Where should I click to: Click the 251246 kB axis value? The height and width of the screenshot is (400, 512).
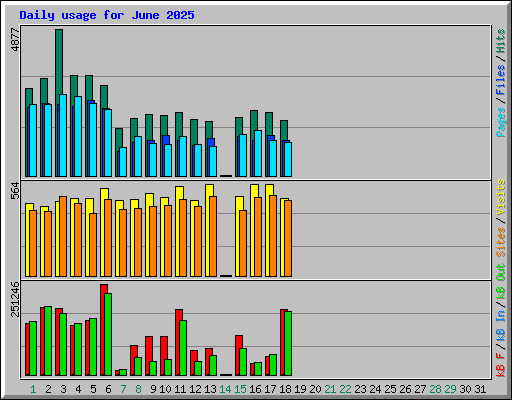pyautogui.click(x=15, y=299)
